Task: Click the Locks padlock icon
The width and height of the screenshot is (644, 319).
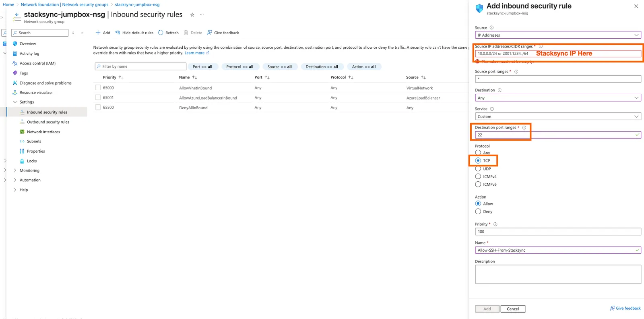Action: tap(22, 161)
